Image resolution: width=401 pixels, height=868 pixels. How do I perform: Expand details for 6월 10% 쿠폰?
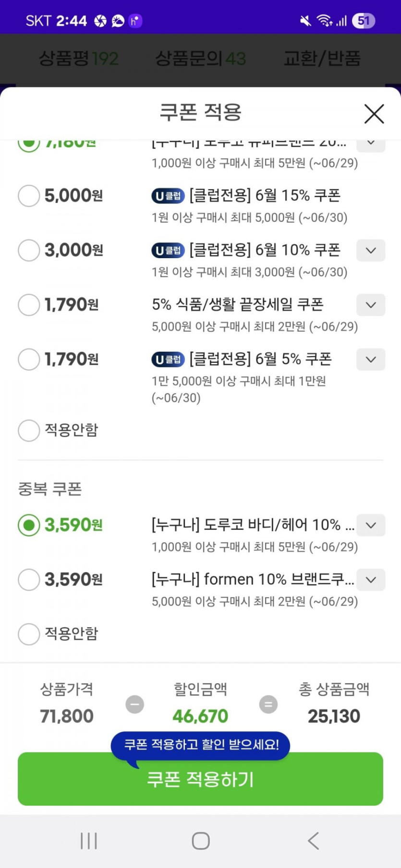click(370, 250)
